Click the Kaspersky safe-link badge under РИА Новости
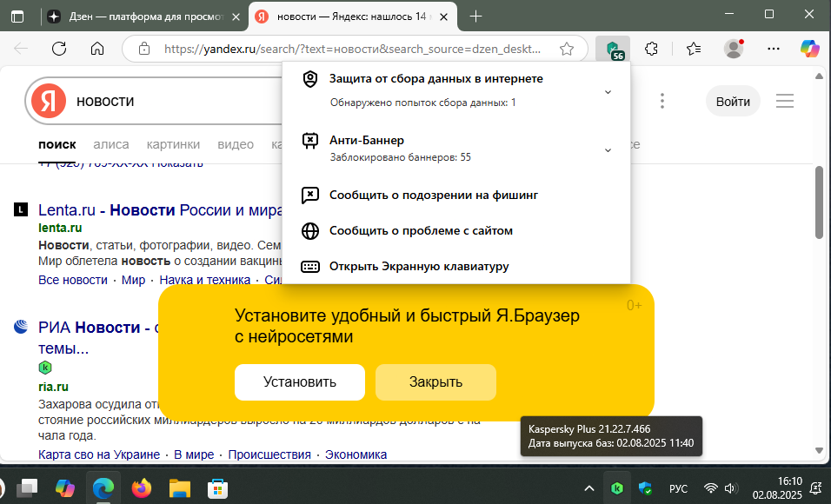This screenshot has width=831, height=504. [x=45, y=368]
